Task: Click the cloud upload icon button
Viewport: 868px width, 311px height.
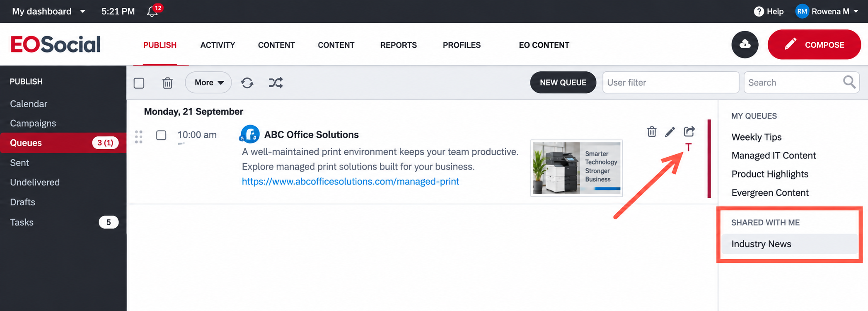Action: 745,44
